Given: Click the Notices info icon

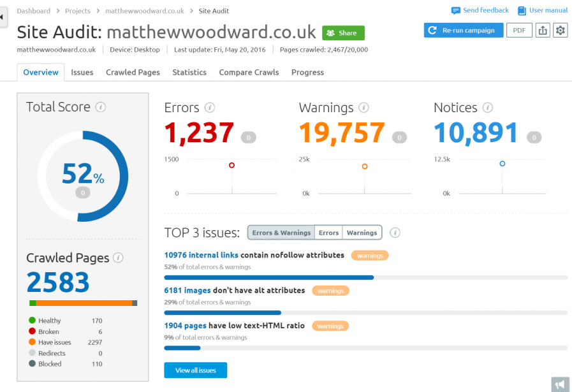Looking at the screenshot, I should (x=488, y=108).
